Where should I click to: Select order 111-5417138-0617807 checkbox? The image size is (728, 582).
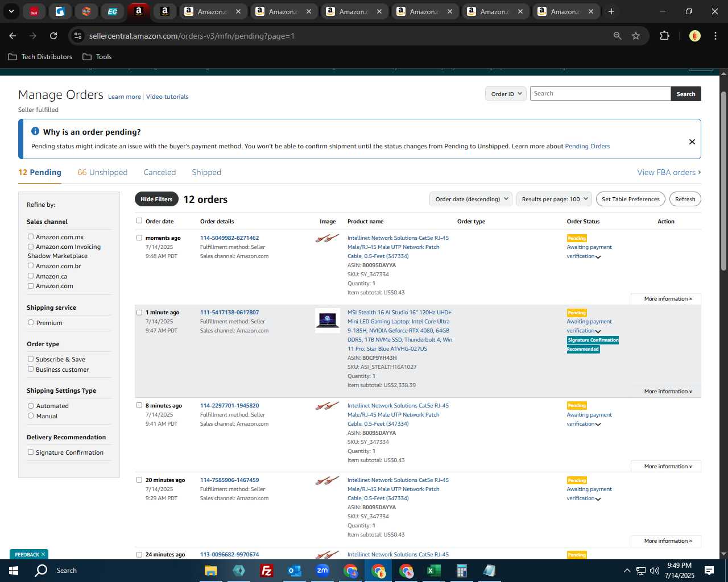[x=139, y=312]
